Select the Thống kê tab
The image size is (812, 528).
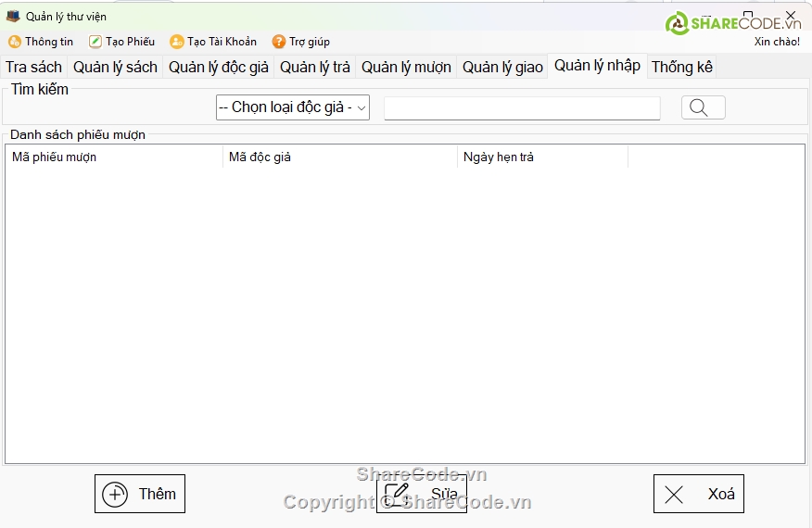coord(682,68)
